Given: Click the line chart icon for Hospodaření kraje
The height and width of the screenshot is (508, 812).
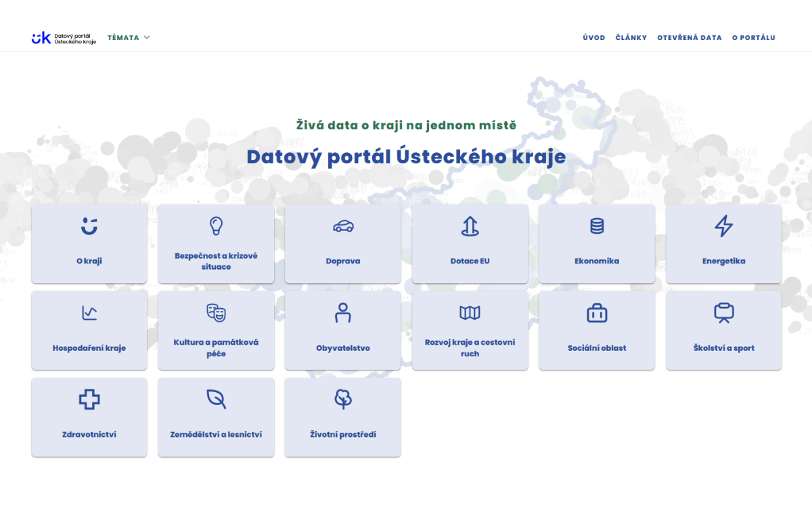Looking at the screenshot, I should 89,313.
